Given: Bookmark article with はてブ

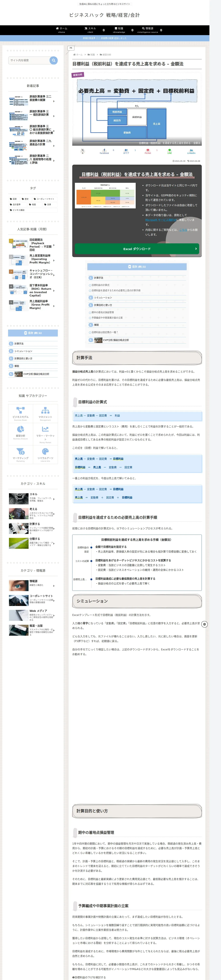Looking at the screenshot, I should pyautogui.click(x=126, y=151).
